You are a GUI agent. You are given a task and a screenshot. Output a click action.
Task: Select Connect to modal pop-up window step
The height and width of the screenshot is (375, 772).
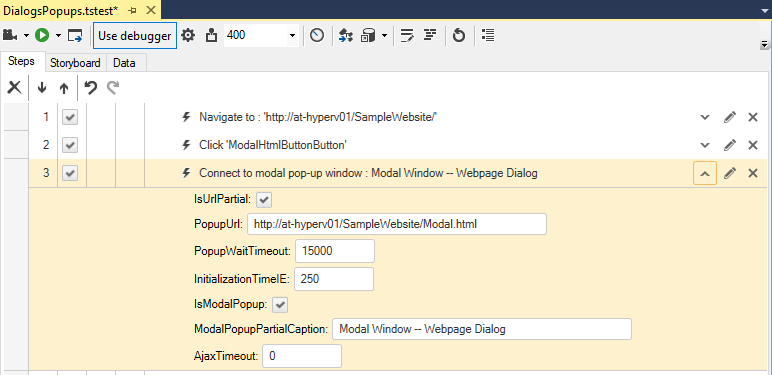368,173
